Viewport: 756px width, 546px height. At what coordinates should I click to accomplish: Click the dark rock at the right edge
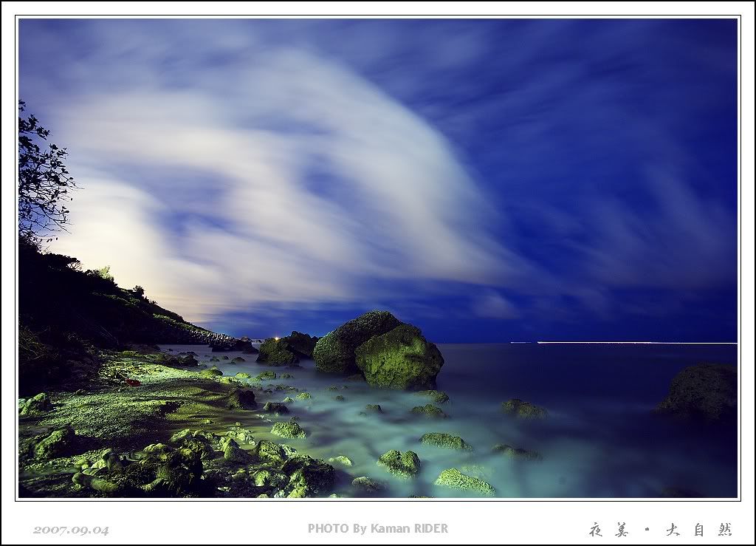(701, 391)
